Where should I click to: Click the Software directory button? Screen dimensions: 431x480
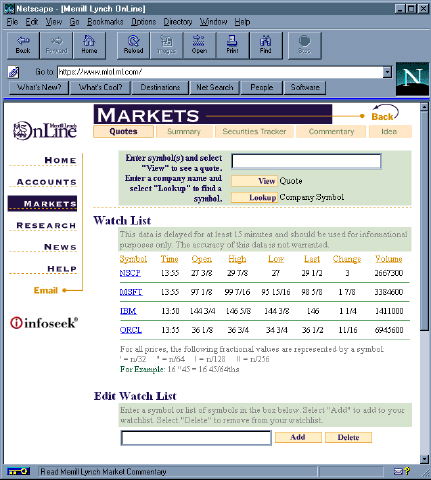[x=305, y=88]
